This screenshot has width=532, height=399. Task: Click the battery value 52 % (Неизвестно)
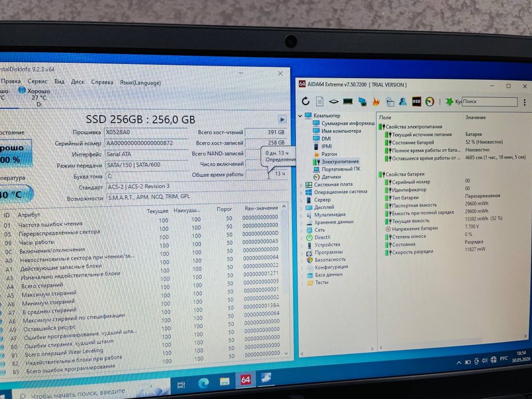point(484,142)
